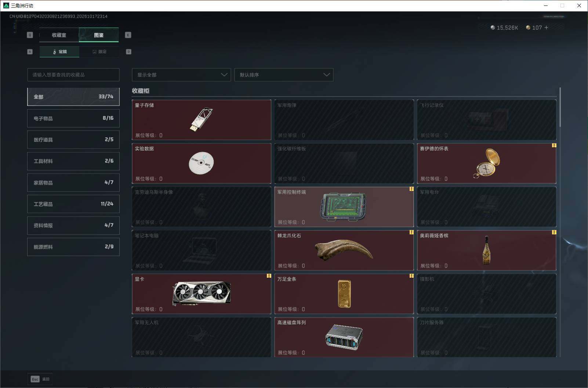This screenshot has width=588, height=388.
Task: Click the plus icon beside 107
Action: (x=546, y=28)
